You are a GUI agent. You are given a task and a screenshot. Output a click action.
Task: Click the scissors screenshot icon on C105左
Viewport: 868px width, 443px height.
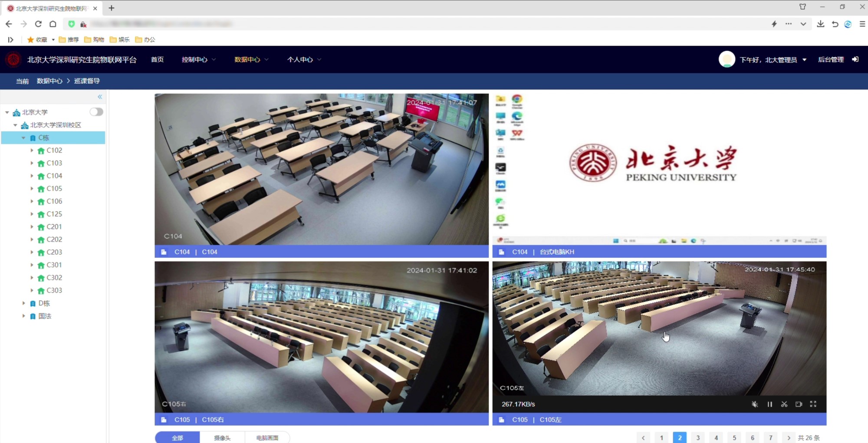(x=784, y=404)
